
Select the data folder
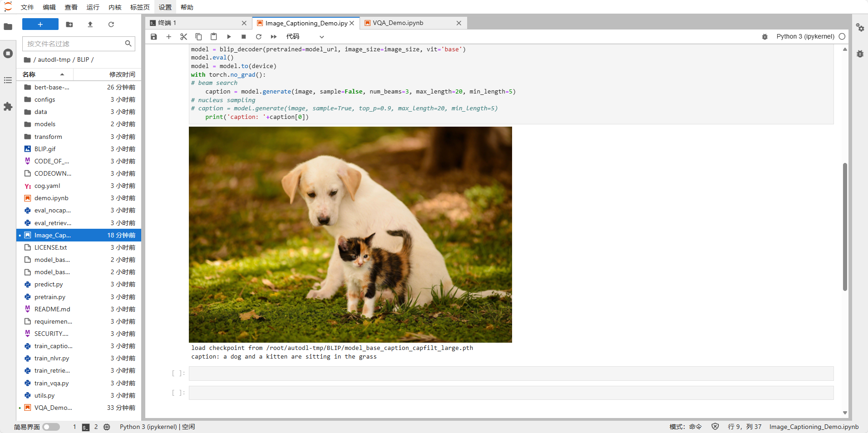click(x=79, y=112)
